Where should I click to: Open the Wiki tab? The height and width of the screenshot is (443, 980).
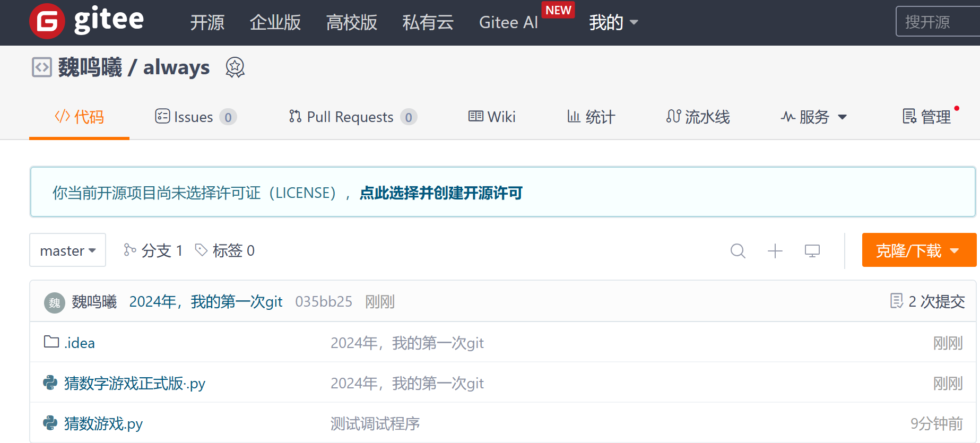pos(492,117)
